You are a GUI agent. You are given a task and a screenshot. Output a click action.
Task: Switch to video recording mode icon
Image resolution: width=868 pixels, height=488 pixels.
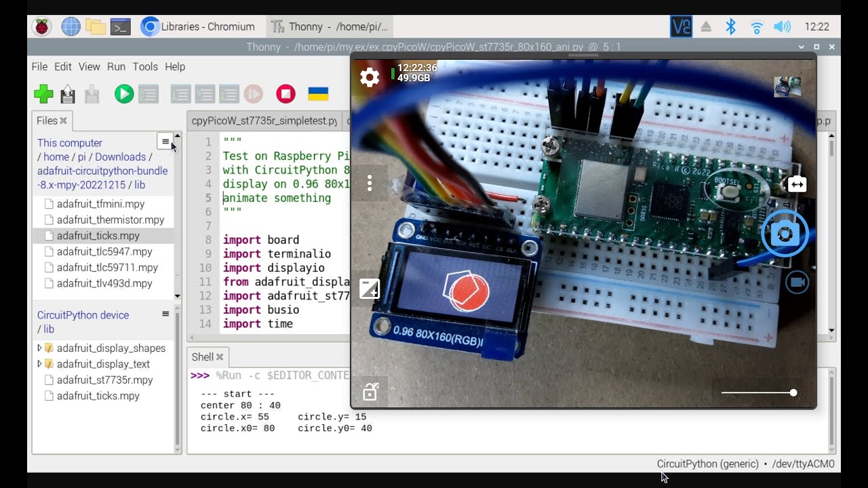[x=797, y=282]
